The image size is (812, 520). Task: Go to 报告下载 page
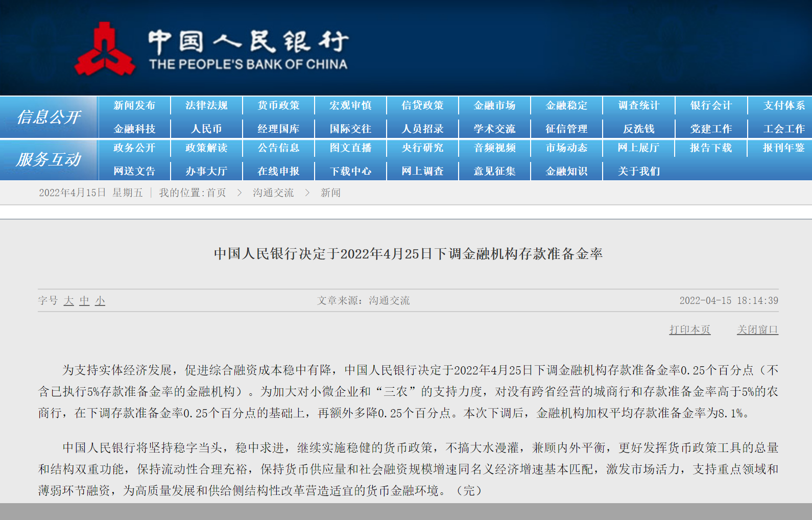point(711,148)
